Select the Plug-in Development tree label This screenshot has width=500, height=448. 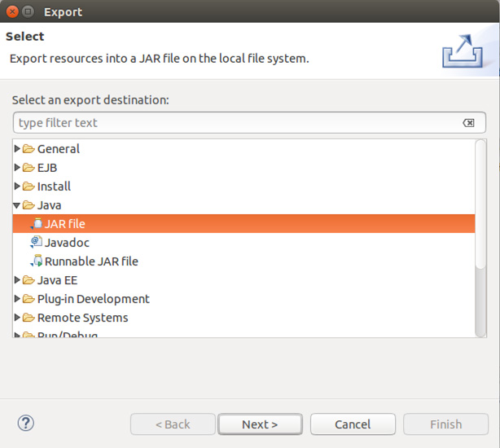tap(93, 299)
